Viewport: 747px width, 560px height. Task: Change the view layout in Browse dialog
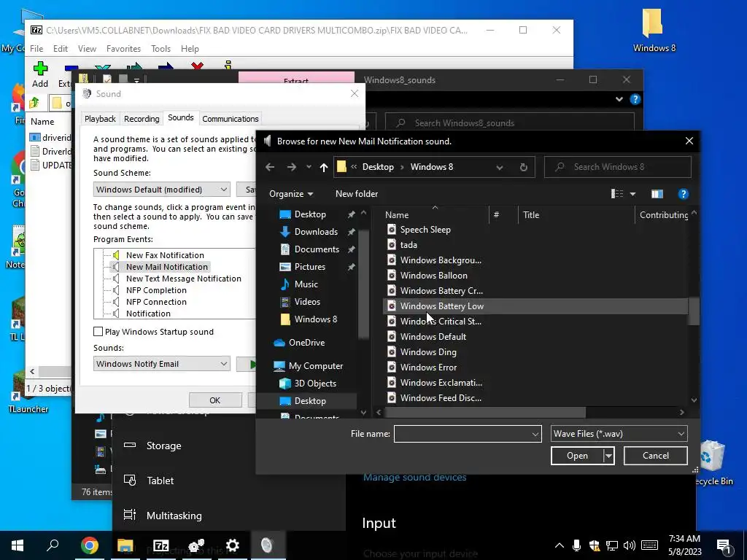coord(617,194)
